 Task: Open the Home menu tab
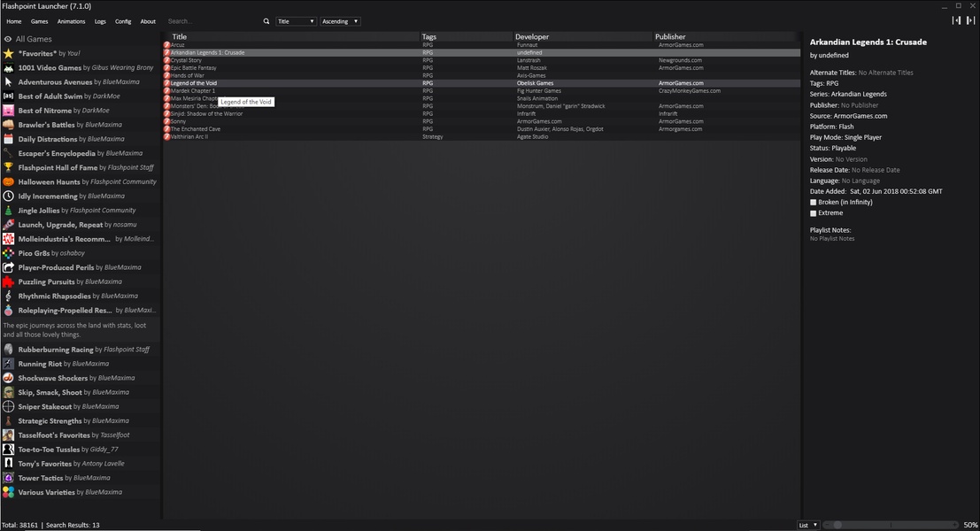[x=14, y=21]
